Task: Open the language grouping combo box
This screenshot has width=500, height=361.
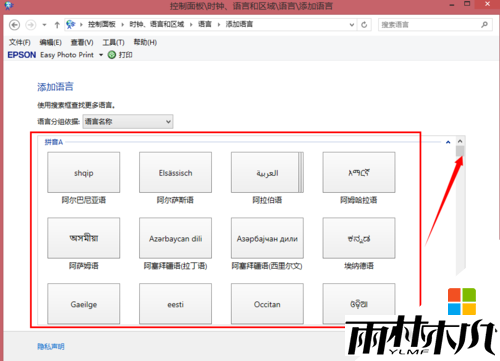Action: coord(128,122)
